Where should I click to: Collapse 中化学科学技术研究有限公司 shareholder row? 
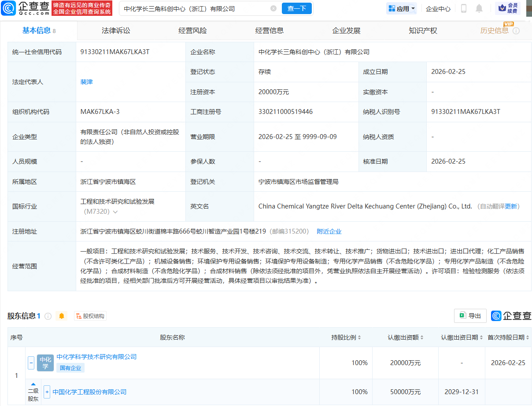coord(31,363)
